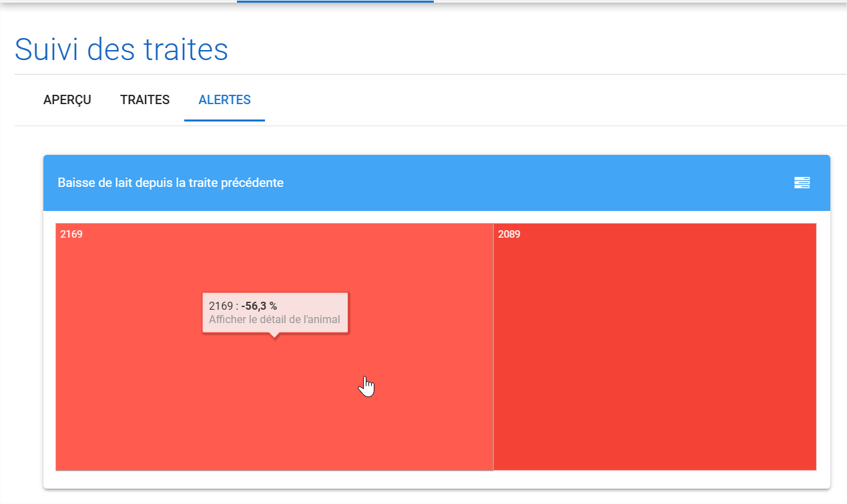Click the "2089" label in tile corner
This screenshot has height=504, width=847.
tap(509, 234)
